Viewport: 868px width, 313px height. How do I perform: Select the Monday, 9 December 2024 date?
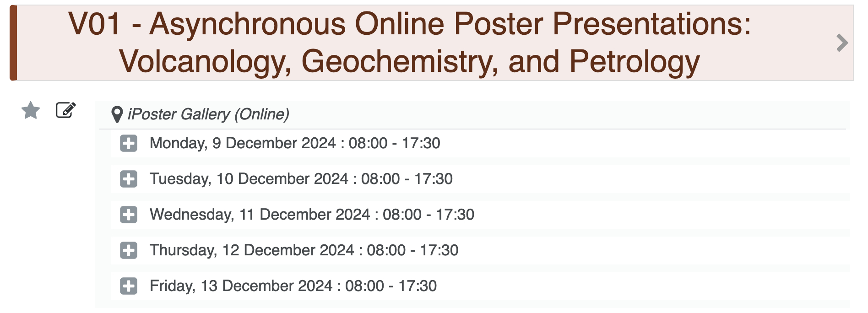[x=243, y=143]
